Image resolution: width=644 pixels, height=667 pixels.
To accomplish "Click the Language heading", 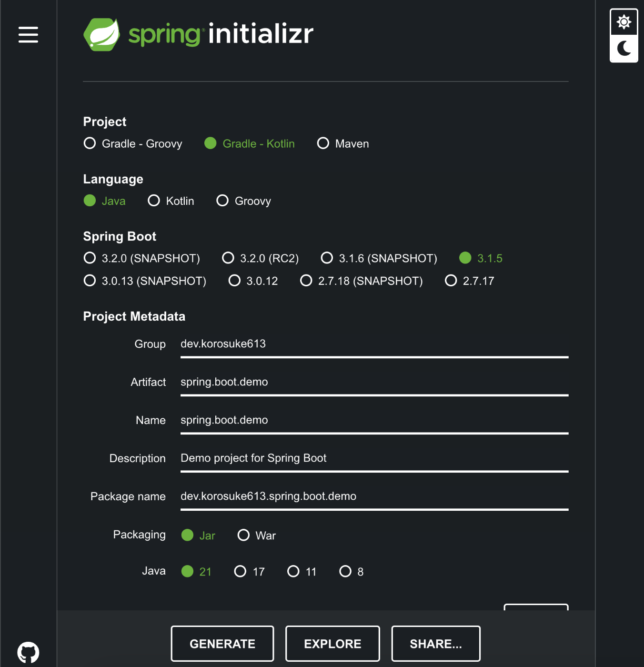I will pyautogui.click(x=113, y=179).
